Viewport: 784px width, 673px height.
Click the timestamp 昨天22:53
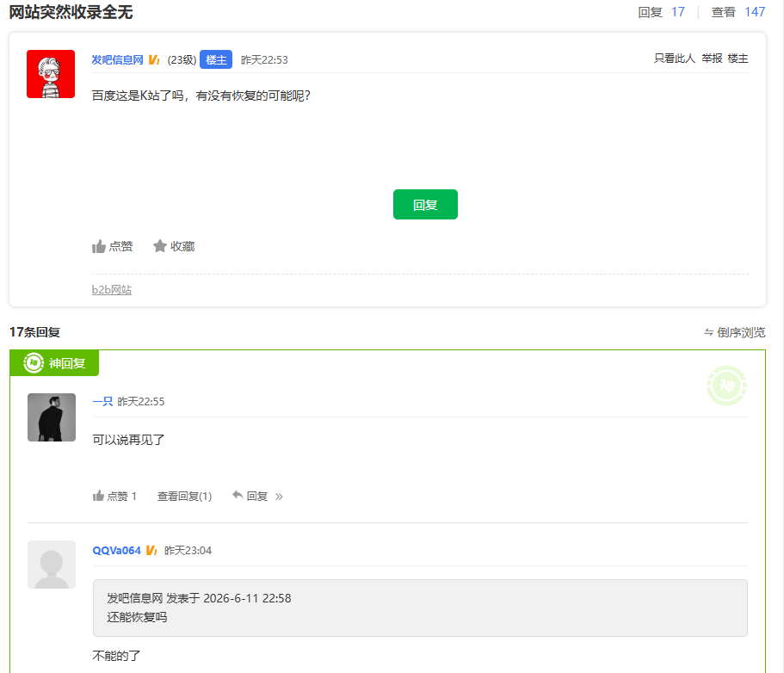pyautogui.click(x=264, y=60)
